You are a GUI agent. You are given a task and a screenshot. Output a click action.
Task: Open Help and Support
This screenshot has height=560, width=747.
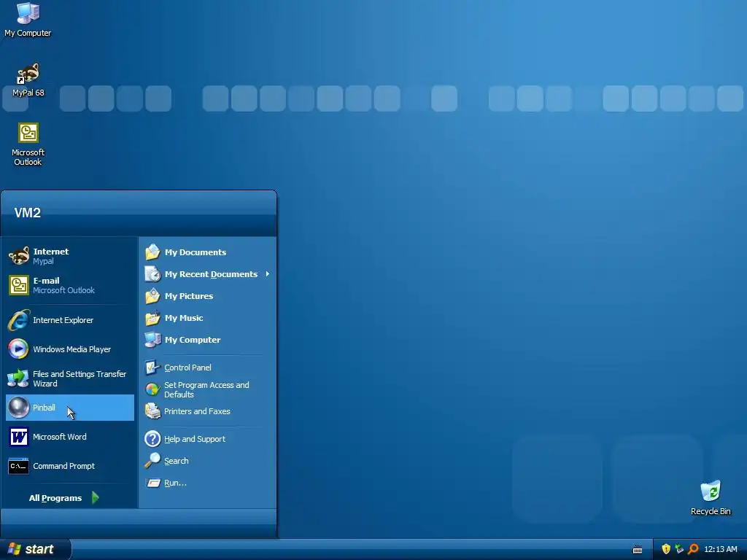click(208, 438)
